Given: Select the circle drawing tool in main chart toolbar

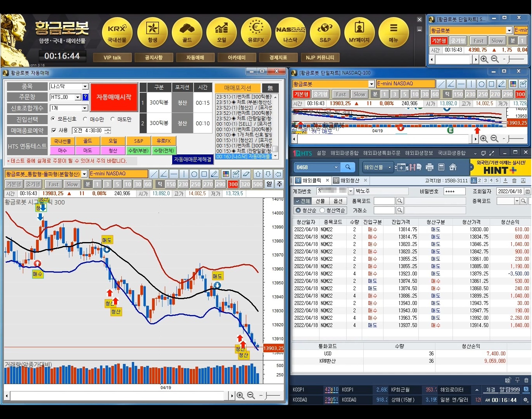Looking at the screenshot, I should click(194, 174).
